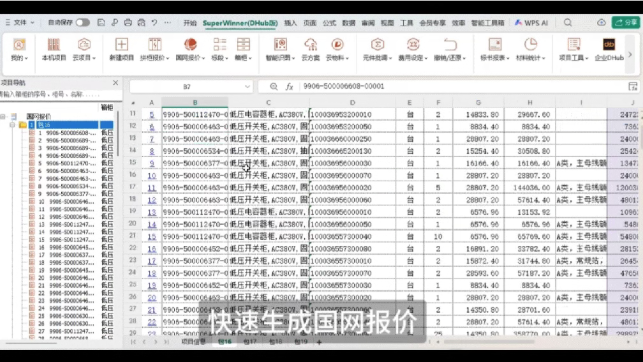Open the 企业DHub tool
Screen dimensions: 643x362
tap(609, 50)
